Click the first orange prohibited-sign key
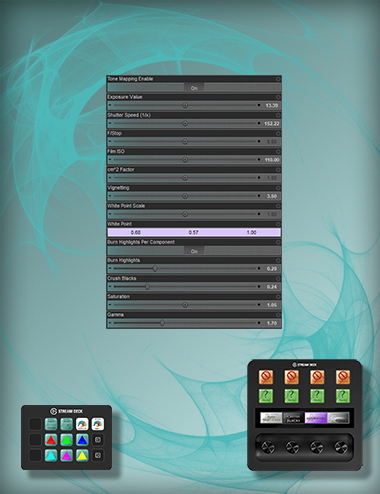Image resolution: width=380 pixels, height=494 pixels. [x=266, y=377]
